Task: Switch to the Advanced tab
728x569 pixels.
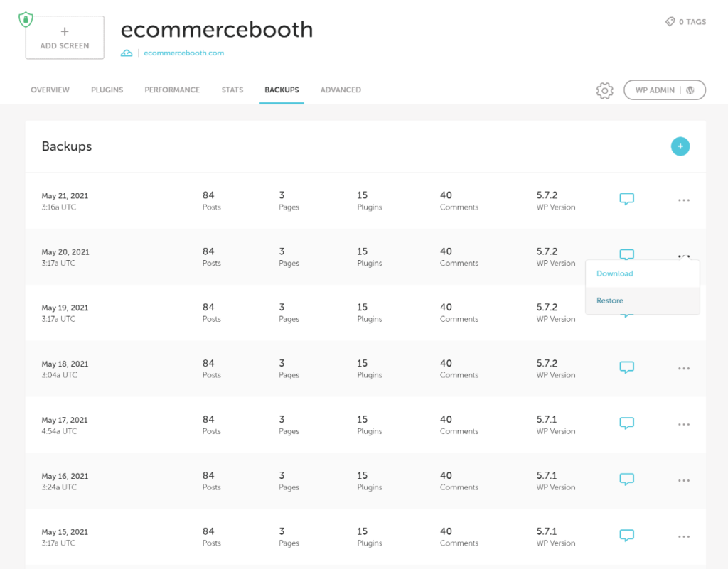Action: coord(341,90)
